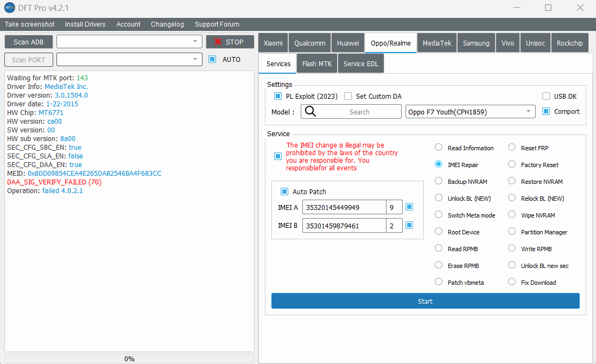Open the Services sub-tab
Screen dimensions: 596x364
(x=278, y=63)
